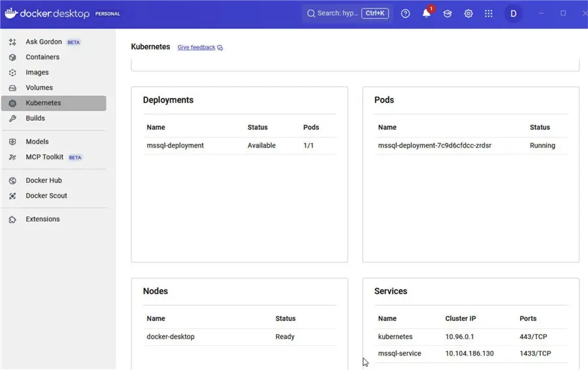Click the 1433/TCP port value
The width and height of the screenshot is (588, 370).
pyautogui.click(x=535, y=353)
